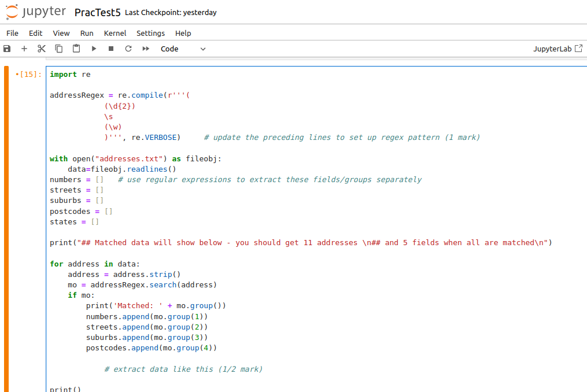Run the selected cell with the play icon
The image size is (587, 392).
(x=94, y=49)
